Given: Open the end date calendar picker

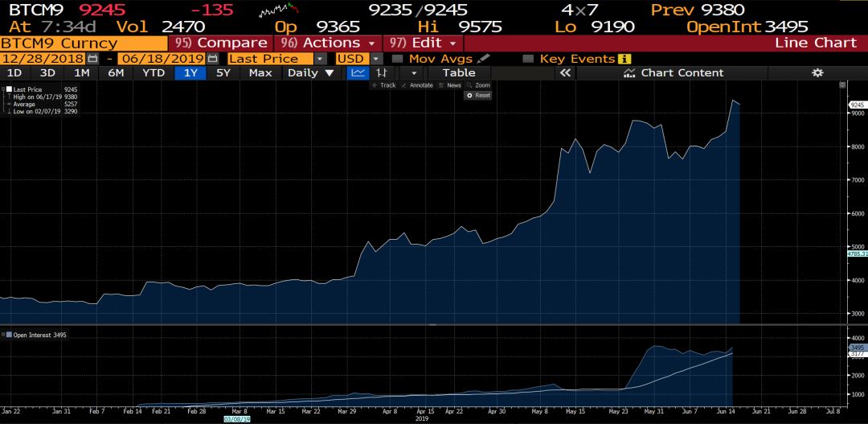Looking at the screenshot, I should [x=212, y=59].
